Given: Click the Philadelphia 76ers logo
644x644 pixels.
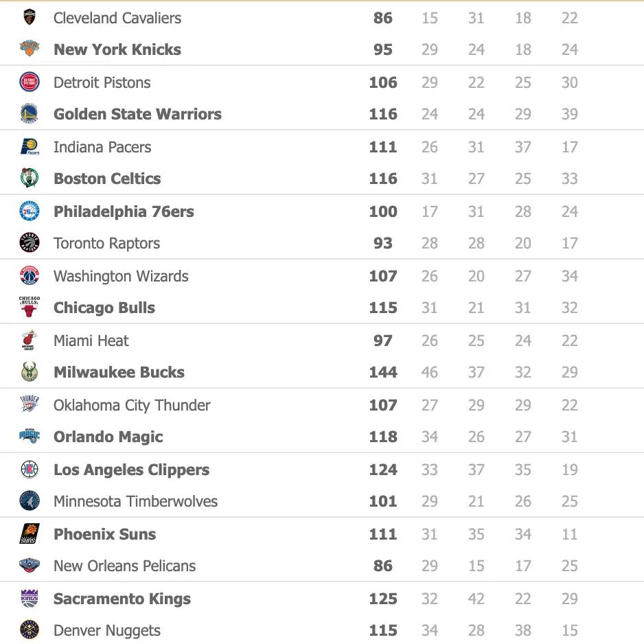Looking at the screenshot, I should point(29,211).
